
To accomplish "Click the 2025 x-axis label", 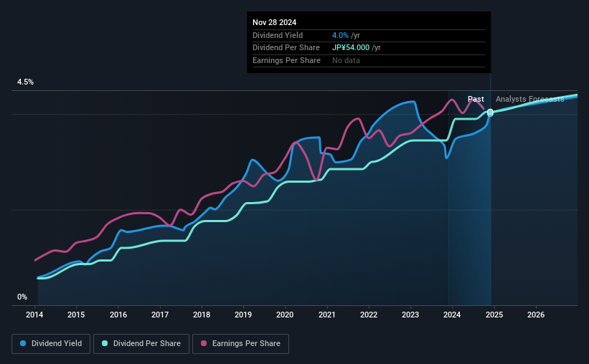I will [x=494, y=315].
